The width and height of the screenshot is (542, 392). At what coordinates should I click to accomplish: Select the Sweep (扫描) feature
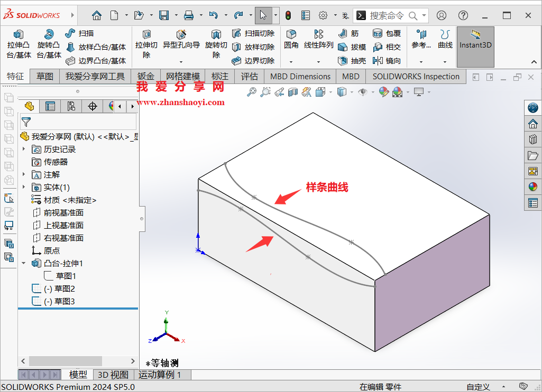[79, 33]
